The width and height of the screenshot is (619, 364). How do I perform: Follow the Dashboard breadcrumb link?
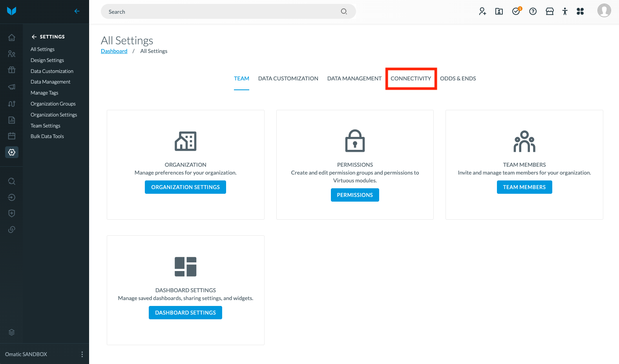tap(114, 51)
